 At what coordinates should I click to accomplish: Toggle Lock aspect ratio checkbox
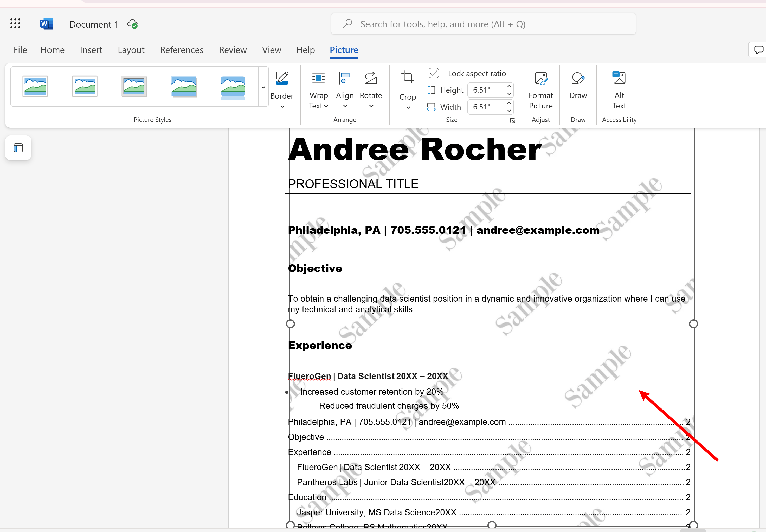(434, 73)
